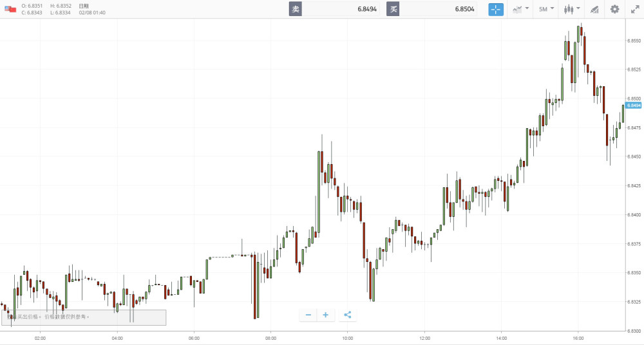This screenshot has height=345, width=644.
Task: Click the 08:00 time axis label
Action: (270, 337)
